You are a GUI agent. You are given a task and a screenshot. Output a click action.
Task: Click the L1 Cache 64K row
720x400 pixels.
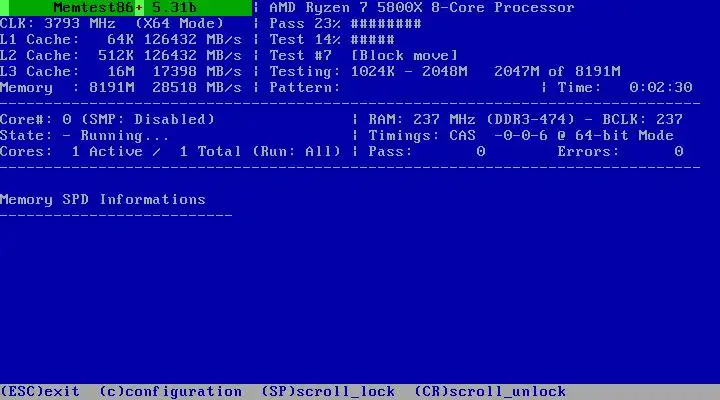pos(121,40)
